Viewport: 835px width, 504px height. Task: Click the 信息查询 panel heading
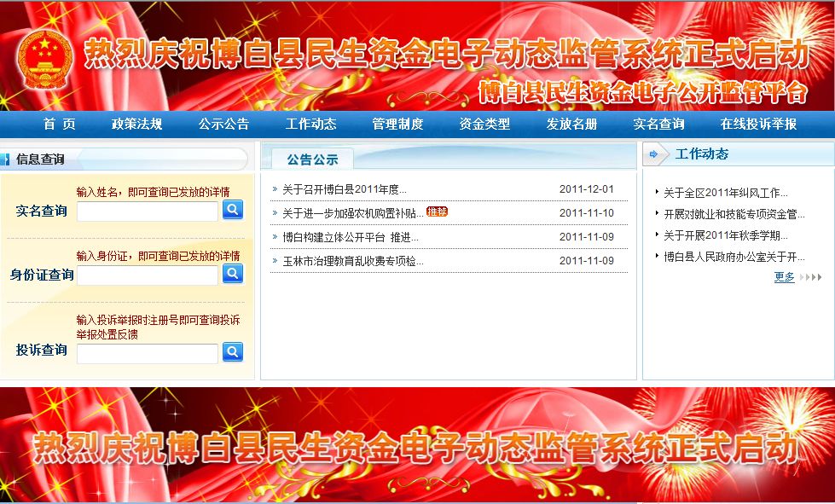pos(40,159)
